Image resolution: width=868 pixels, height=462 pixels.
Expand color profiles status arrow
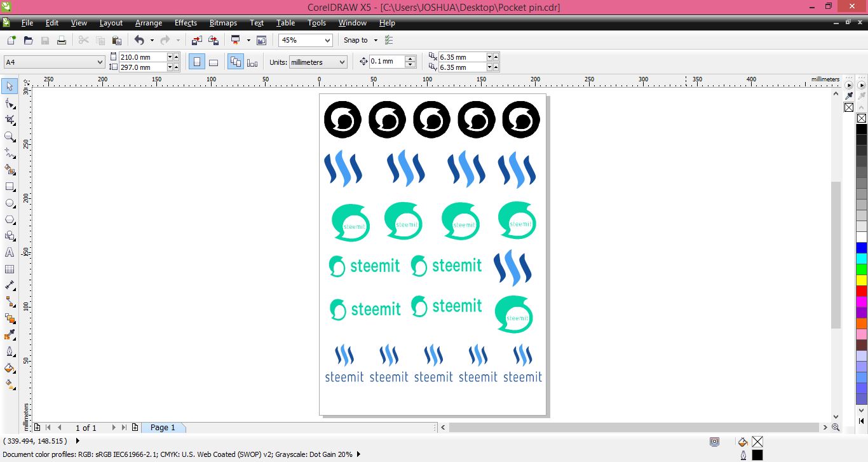(358, 454)
